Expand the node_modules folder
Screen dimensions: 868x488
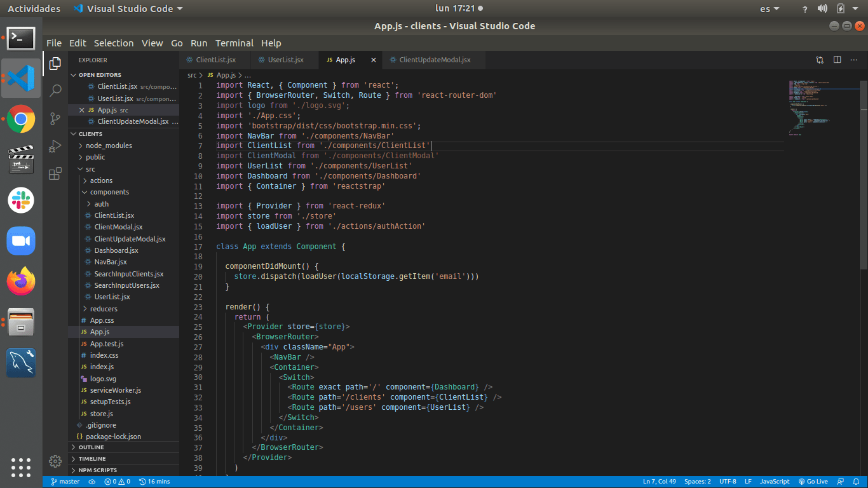[109, 146]
